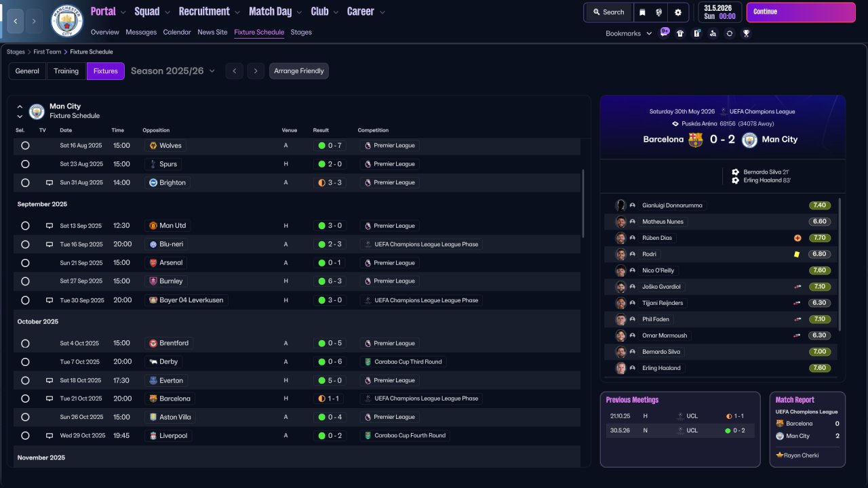Select the Everton fixture radio button
868x488 pixels.
[x=25, y=380]
